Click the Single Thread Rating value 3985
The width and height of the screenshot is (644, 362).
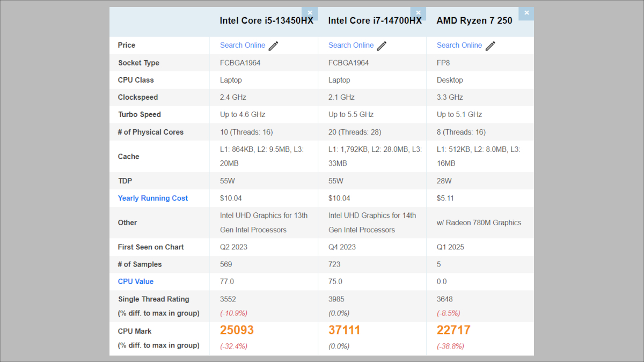pos(336,299)
